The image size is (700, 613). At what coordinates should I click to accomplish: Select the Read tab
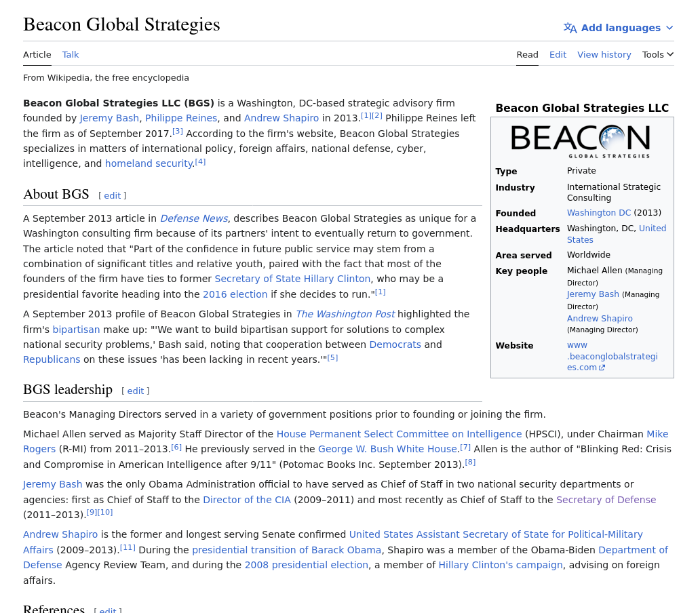[527, 54]
